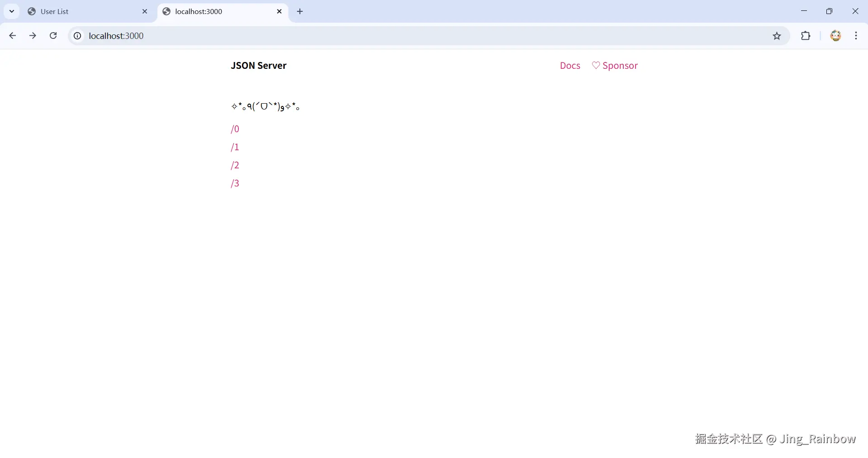The height and width of the screenshot is (458, 868).
Task: Reload the current page
Action: (53, 35)
